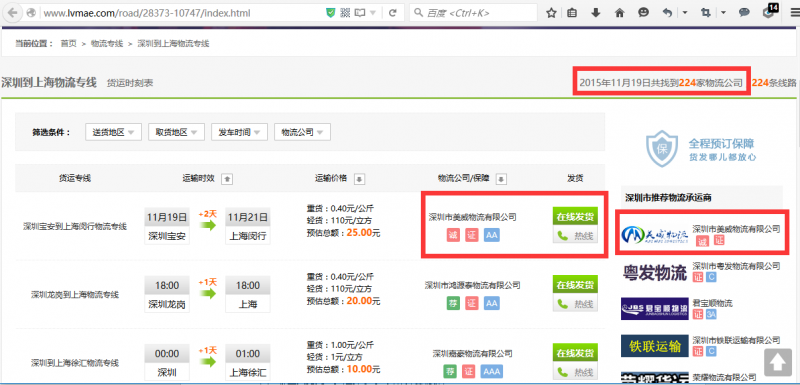
Task: Open 深圳市美威物流有限公司 link in table
Action: (472, 217)
